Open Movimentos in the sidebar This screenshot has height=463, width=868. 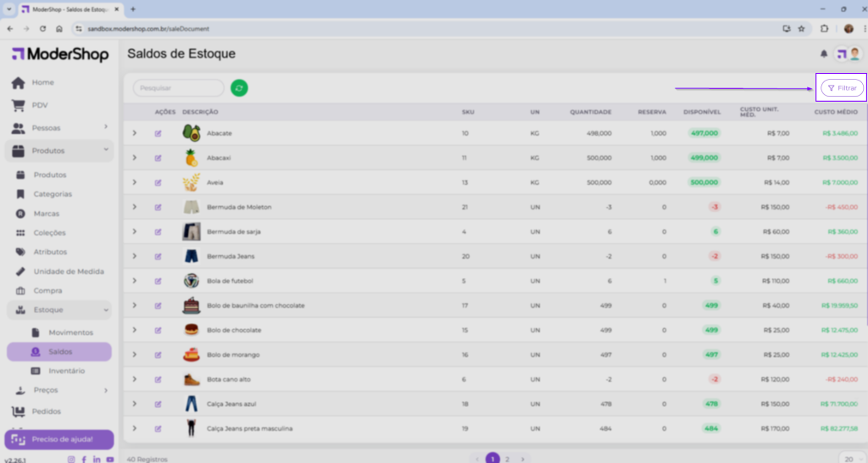[70, 332]
